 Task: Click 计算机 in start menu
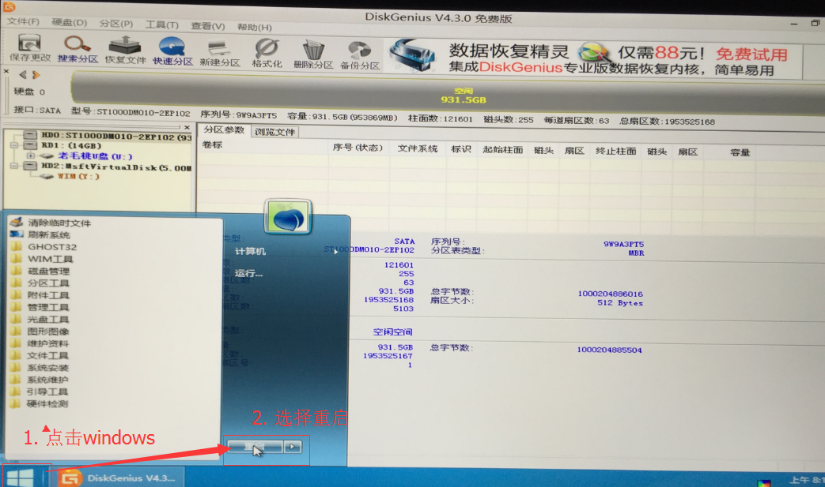pos(250,251)
